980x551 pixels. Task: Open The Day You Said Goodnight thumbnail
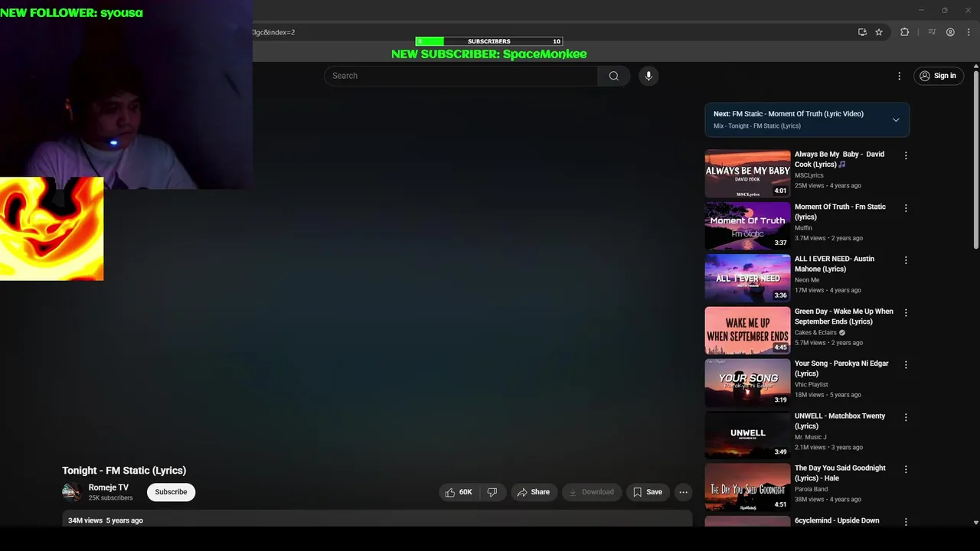[x=747, y=487]
